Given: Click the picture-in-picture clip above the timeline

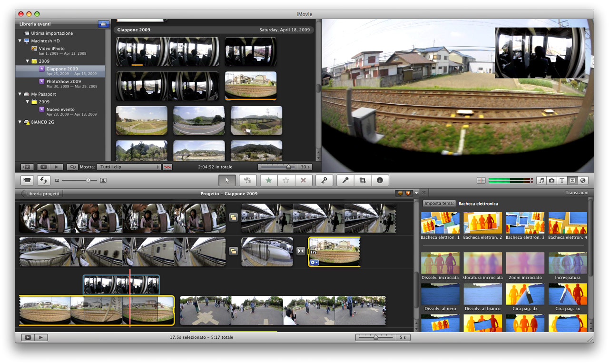Looking at the screenshot, I should 121,285.
